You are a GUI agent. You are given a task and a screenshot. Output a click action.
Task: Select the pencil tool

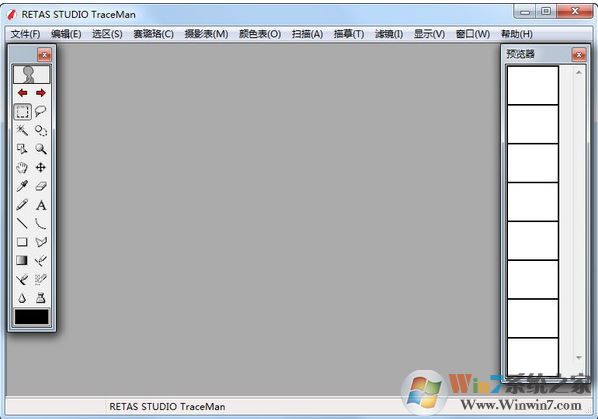[x=22, y=205]
